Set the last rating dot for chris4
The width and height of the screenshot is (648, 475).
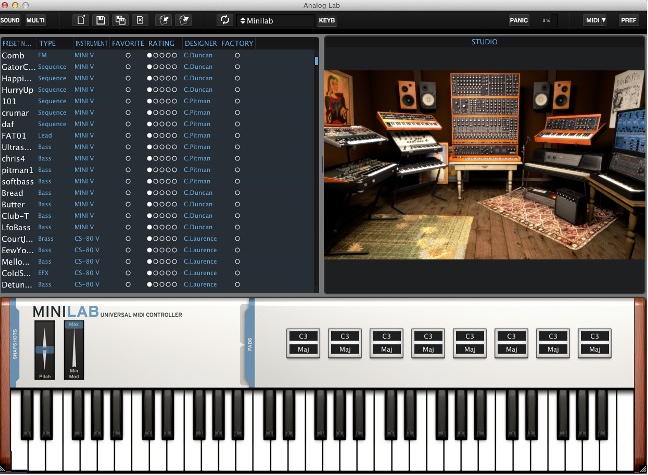(174, 159)
